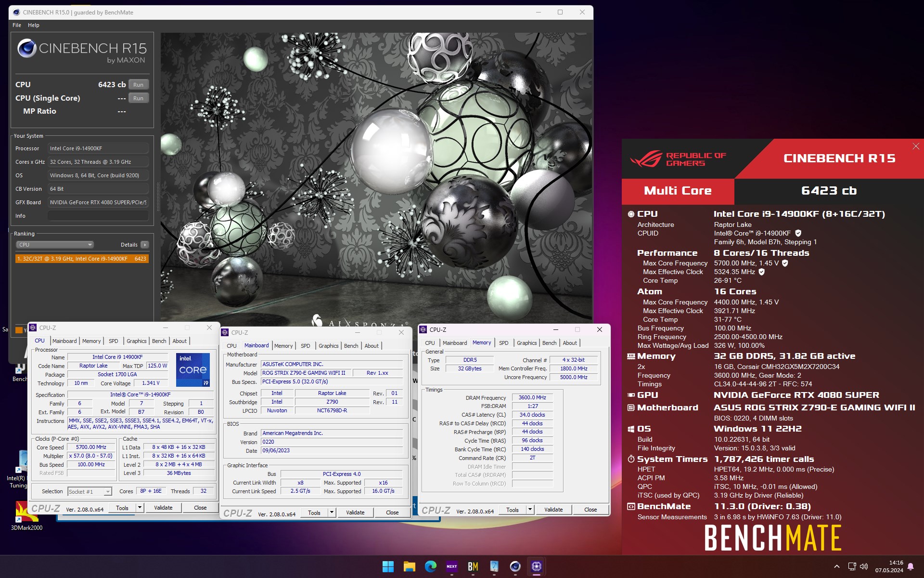The height and width of the screenshot is (578, 924).
Task: Click Validate in right CPU-Z window
Action: pos(553,510)
